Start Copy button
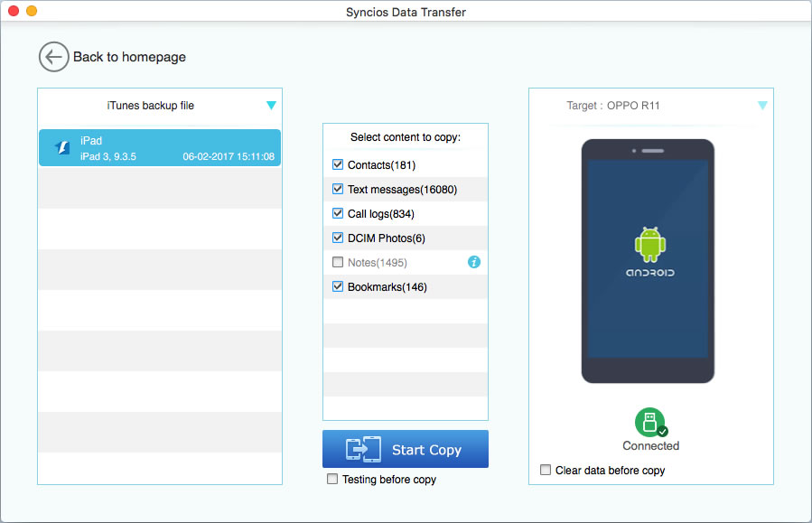This screenshot has height=523, width=812. pyautogui.click(x=406, y=449)
